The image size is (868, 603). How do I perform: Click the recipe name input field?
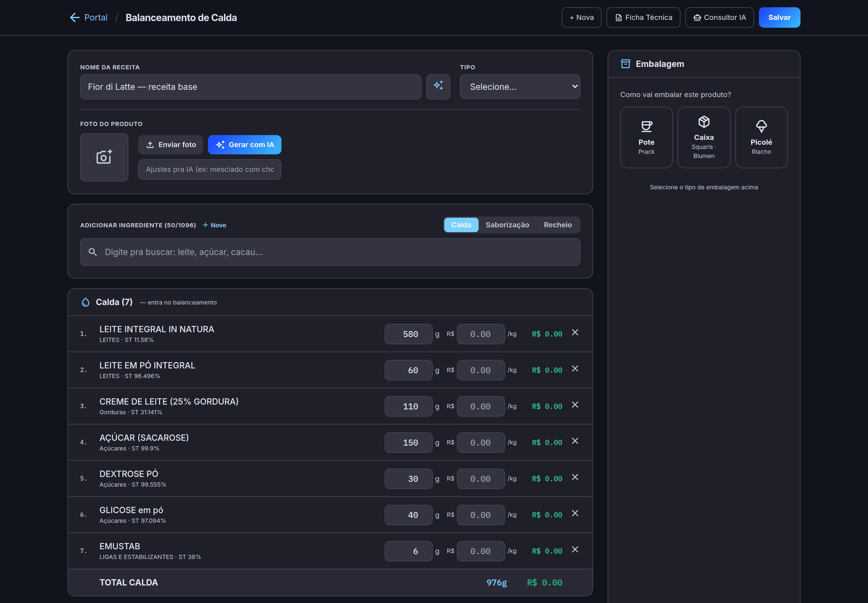pos(250,87)
